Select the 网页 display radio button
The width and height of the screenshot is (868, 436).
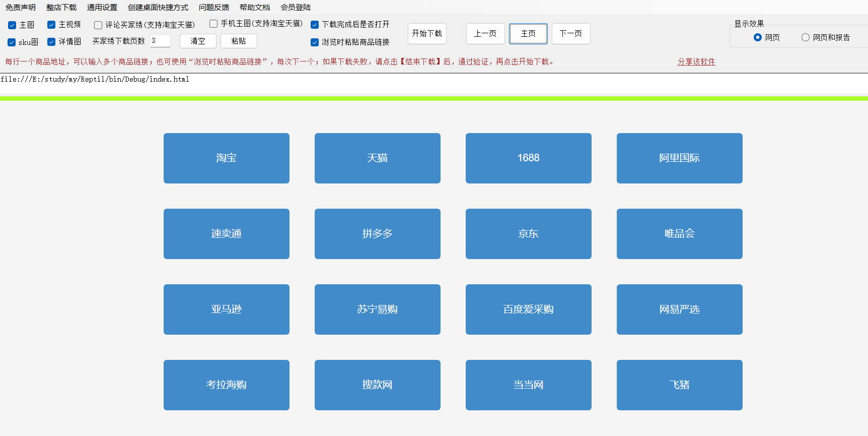[758, 37]
